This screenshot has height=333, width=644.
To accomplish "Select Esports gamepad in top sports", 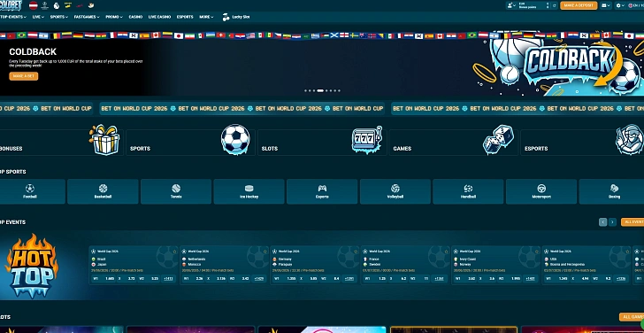I will (x=322, y=191).
